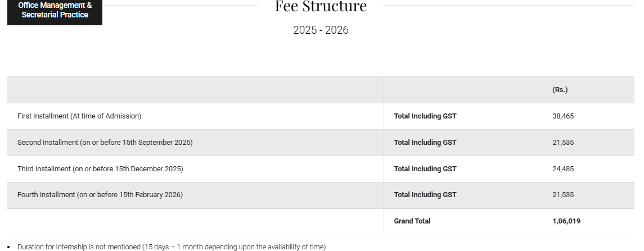This screenshot has width=644, height=251.
Task: Open Office Management & Secretarial Practice tab
Action: coord(55,10)
